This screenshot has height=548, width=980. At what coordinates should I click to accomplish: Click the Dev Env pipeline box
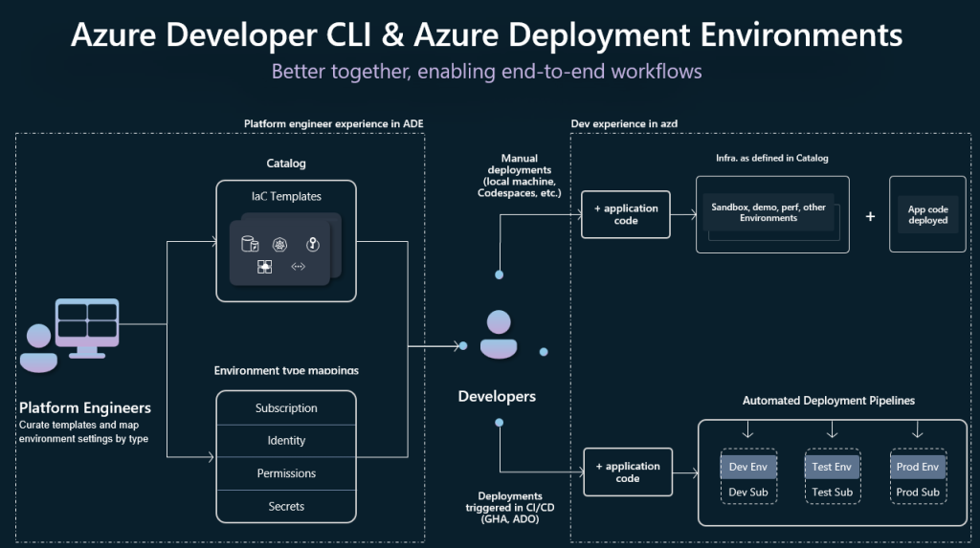click(748, 476)
